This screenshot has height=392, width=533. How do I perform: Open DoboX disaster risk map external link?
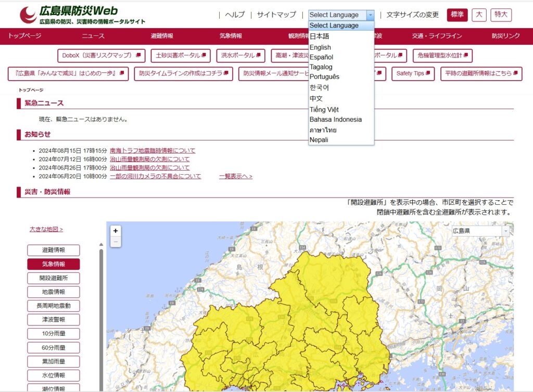click(x=101, y=55)
